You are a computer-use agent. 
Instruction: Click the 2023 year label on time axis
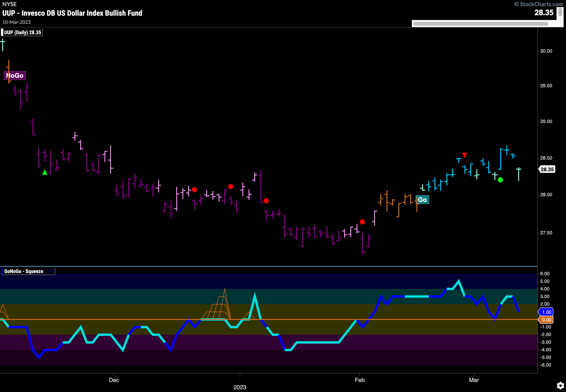click(240, 387)
